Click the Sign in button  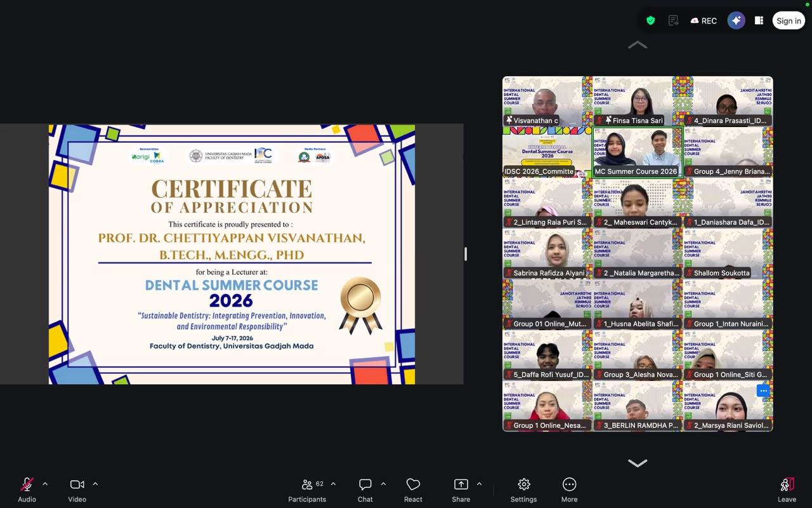coord(789,20)
